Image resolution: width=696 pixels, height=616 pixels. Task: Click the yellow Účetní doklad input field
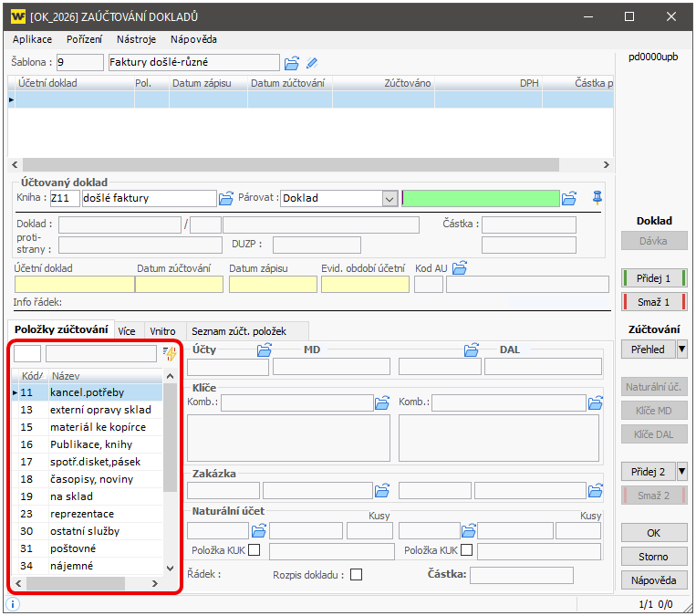(x=74, y=284)
